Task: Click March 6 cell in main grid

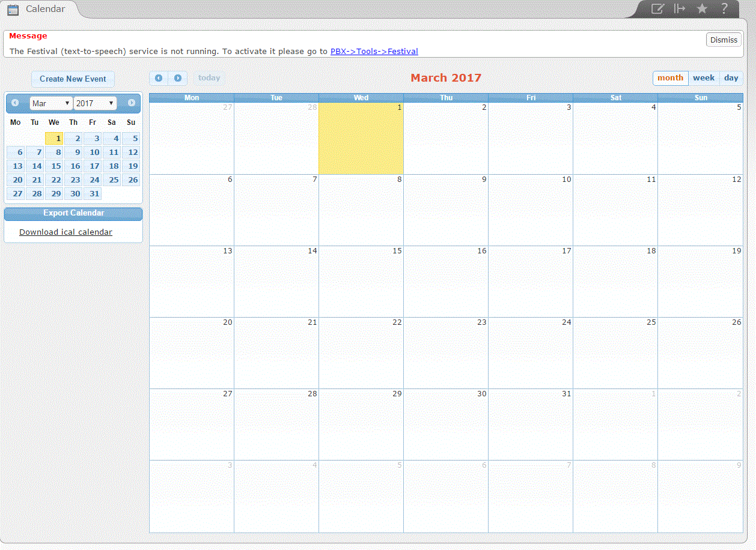Action: [192, 210]
